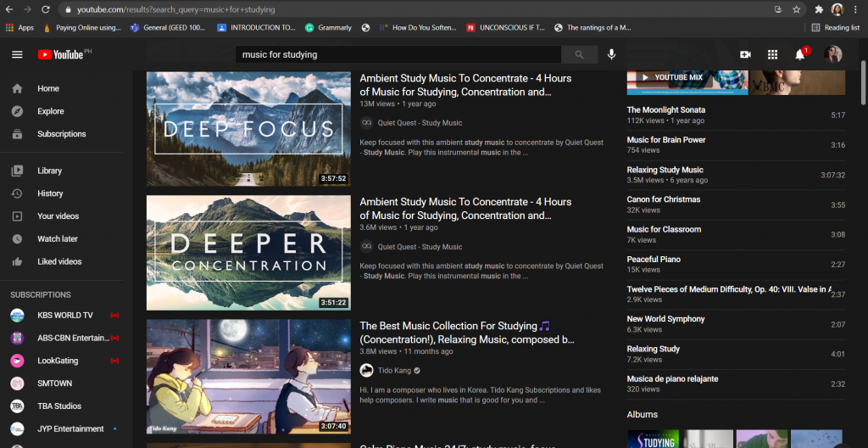Play the Peaceful Piano track
Viewport: 868px width, 448px height.
[x=736, y=265]
